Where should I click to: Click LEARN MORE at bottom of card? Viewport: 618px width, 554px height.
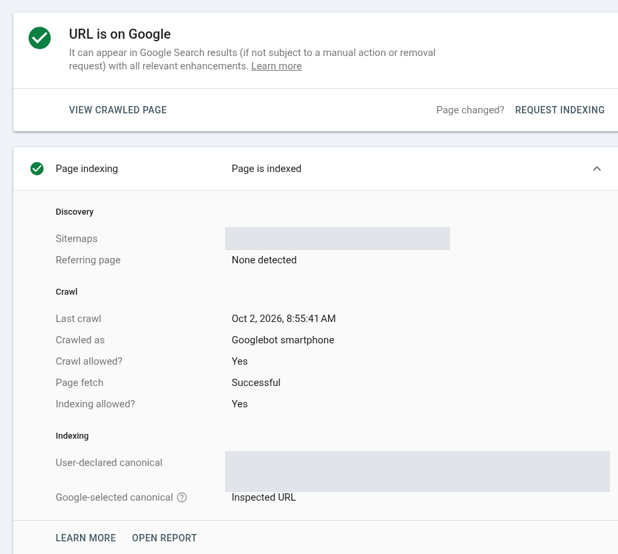click(x=86, y=538)
